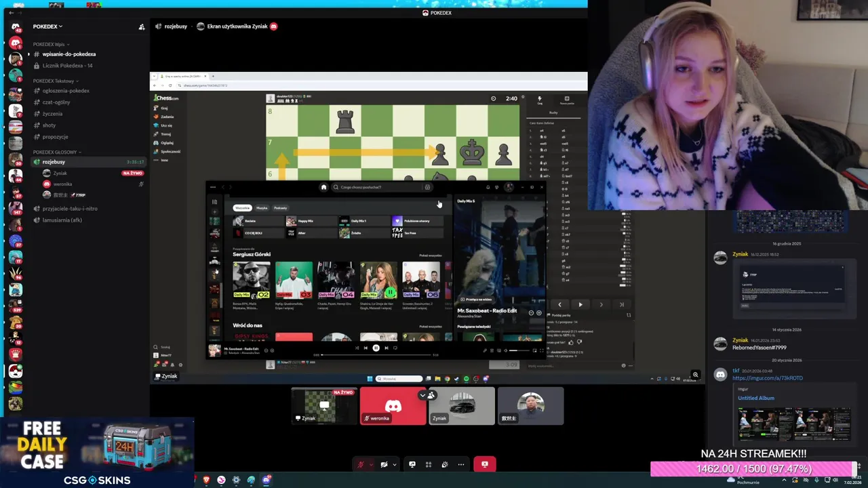The image size is (868, 488).
Task: Open the activities grid icon
Action: (x=429, y=464)
